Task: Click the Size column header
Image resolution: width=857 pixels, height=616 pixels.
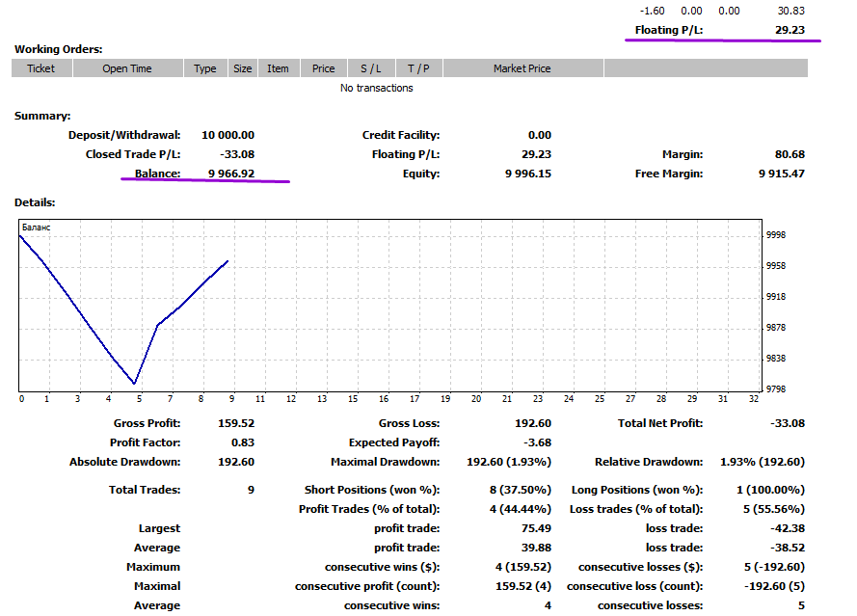Action: coord(243,68)
